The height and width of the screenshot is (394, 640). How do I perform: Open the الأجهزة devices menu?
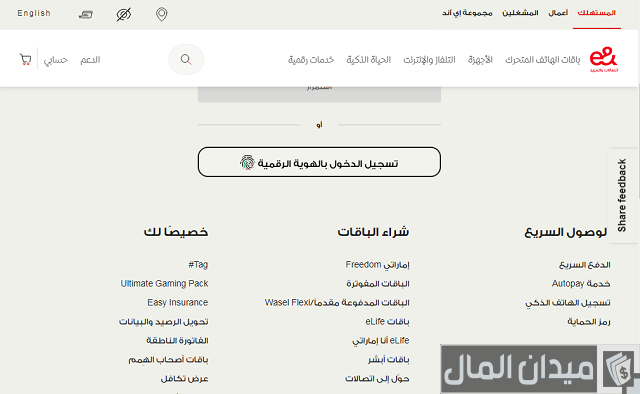[x=480, y=60]
